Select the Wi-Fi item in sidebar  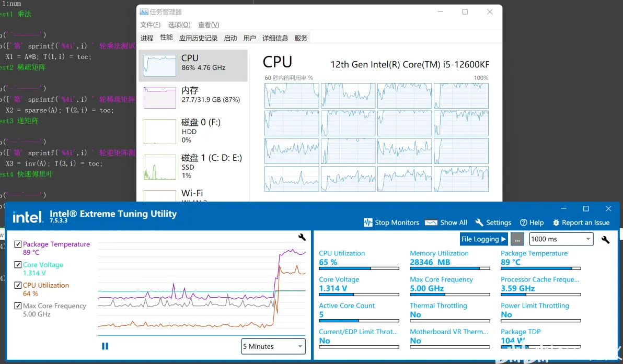click(193, 194)
